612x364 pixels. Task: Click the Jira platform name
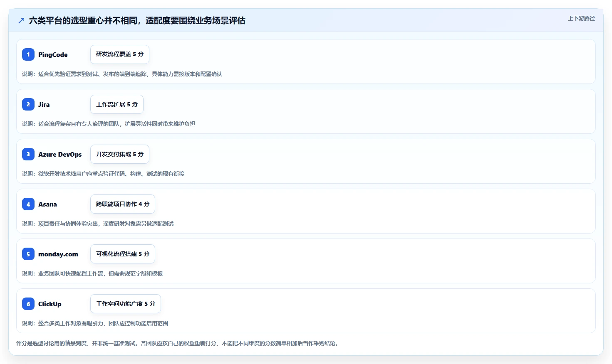44,104
